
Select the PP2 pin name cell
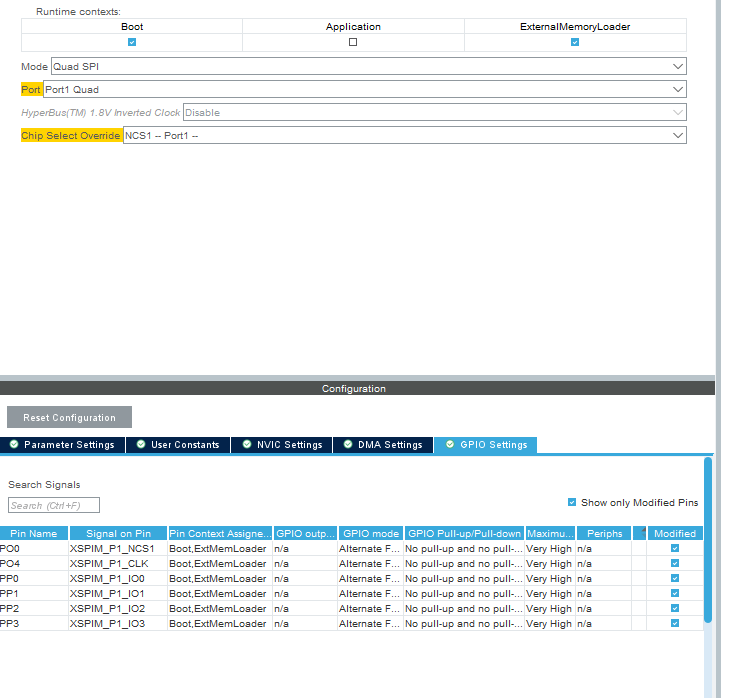point(34,608)
